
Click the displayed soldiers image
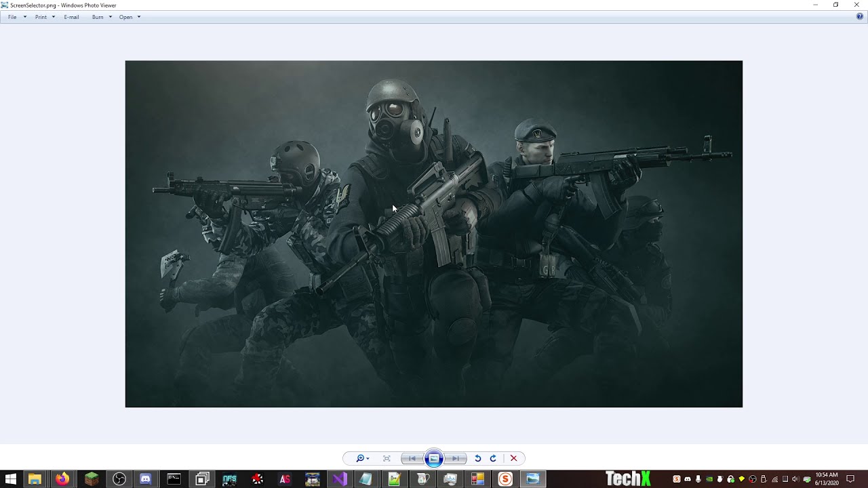tap(434, 234)
